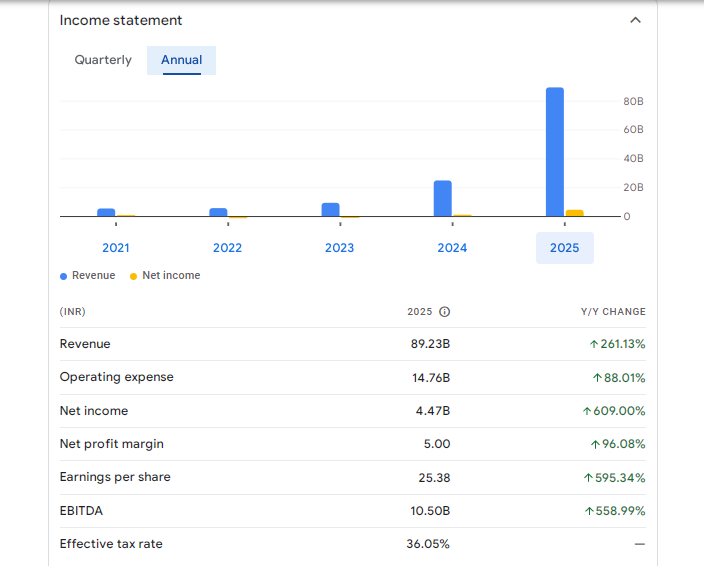The height and width of the screenshot is (566, 704).
Task: Click the EBITDA row label
Action: click(81, 511)
